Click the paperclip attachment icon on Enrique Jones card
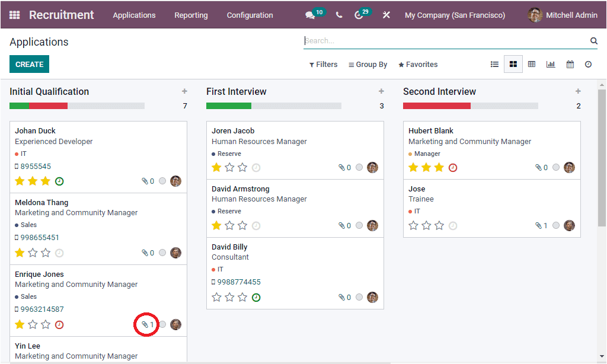Viewport: 607px width, 364px height. click(143, 324)
